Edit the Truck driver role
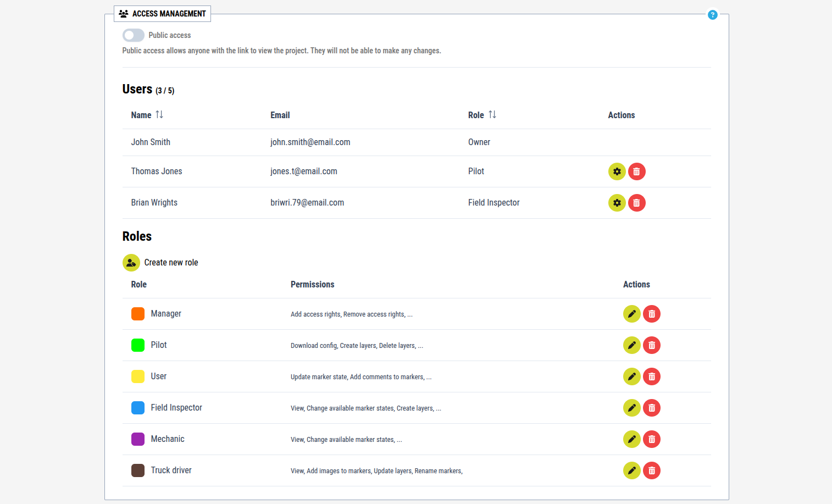The image size is (832, 504). 632,470
